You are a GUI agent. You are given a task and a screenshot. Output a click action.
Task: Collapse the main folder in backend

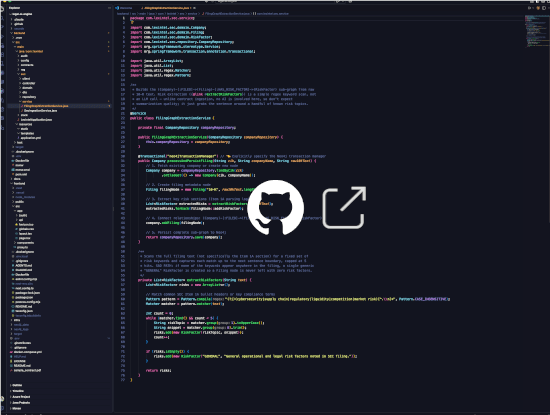20,47
